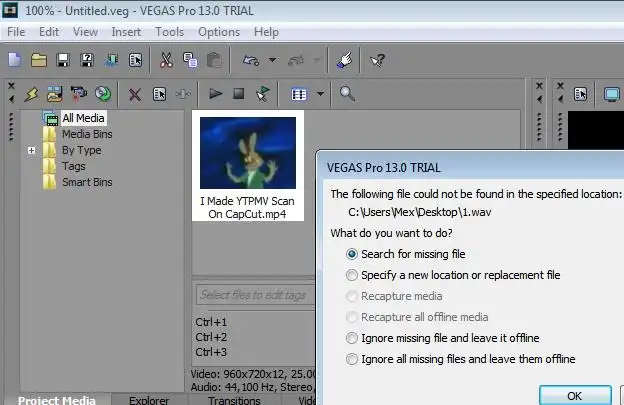Open the Views dropdown arrow

(x=320, y=94)
